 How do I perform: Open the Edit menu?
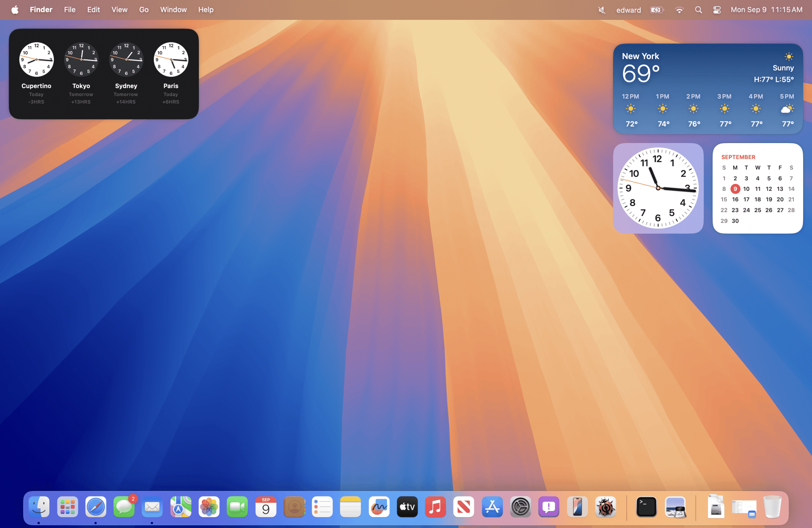pyautogui.click(x=93, y=10)
